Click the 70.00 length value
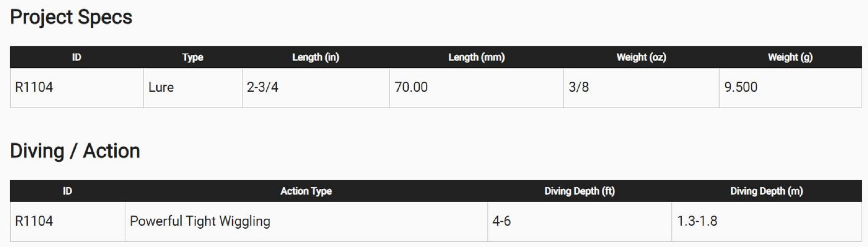868x247 pixels. click(411, 87)
